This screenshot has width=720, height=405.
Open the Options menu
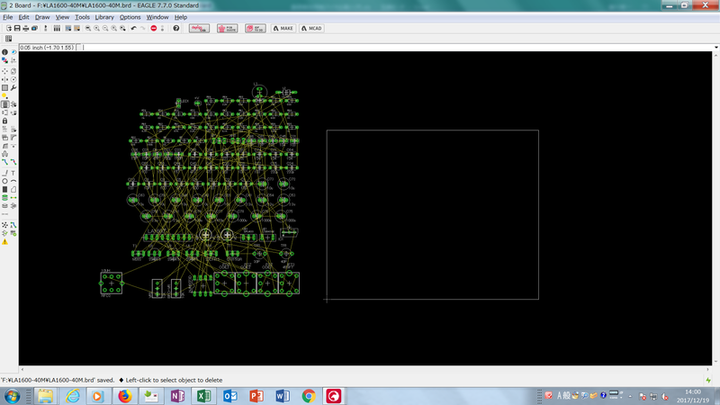pyautogui.click(x=130, y=17)
